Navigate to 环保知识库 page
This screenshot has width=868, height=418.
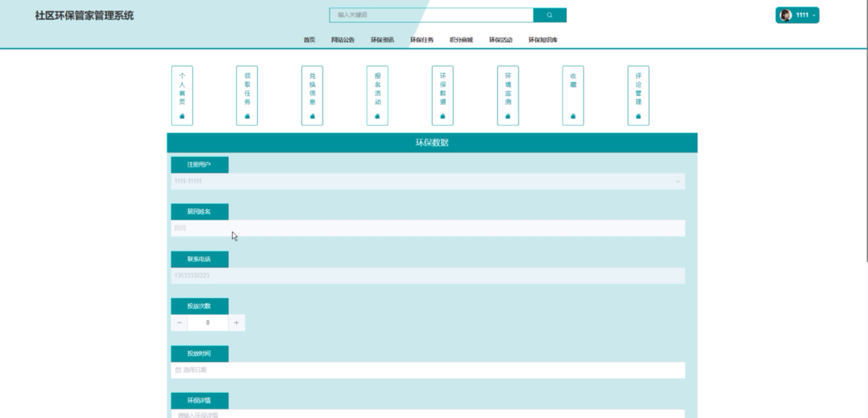[542, 40]
